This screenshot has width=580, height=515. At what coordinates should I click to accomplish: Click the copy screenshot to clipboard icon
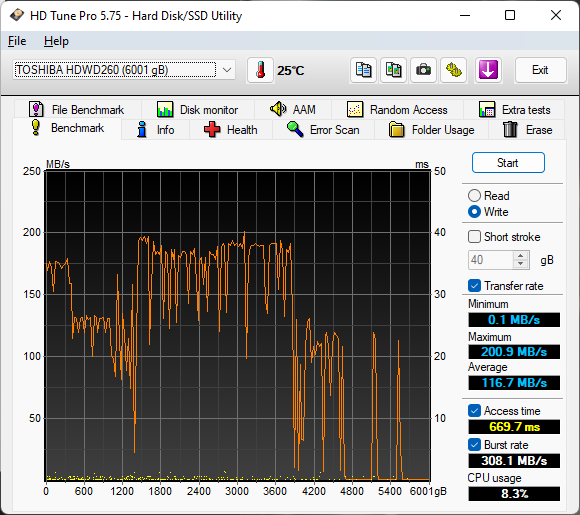pyautogui.click(x=393, y=70)
